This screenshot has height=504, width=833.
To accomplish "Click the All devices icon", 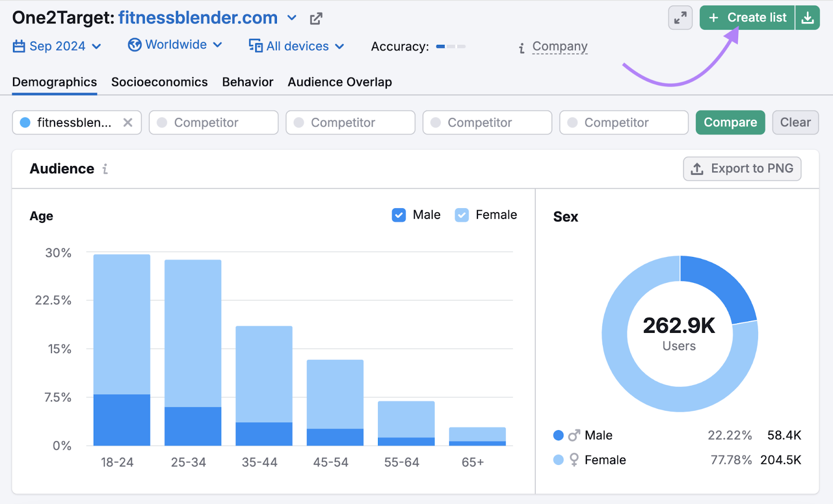I will point(255,46).
